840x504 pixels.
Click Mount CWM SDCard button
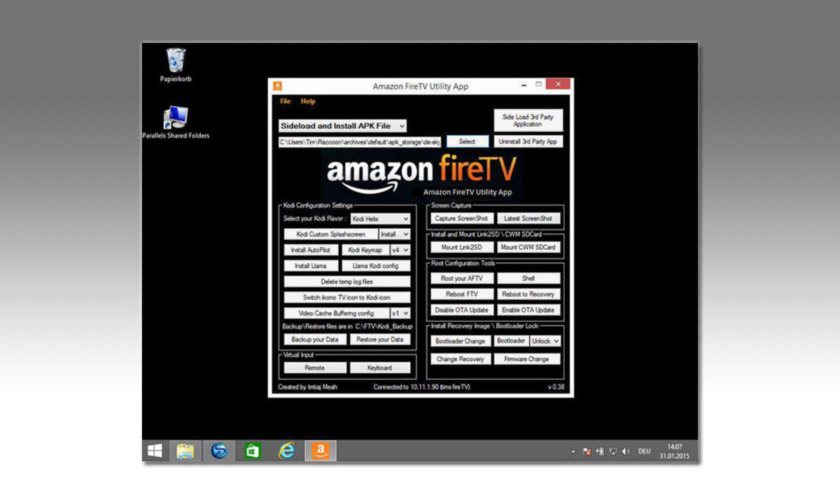pos(528,247)
